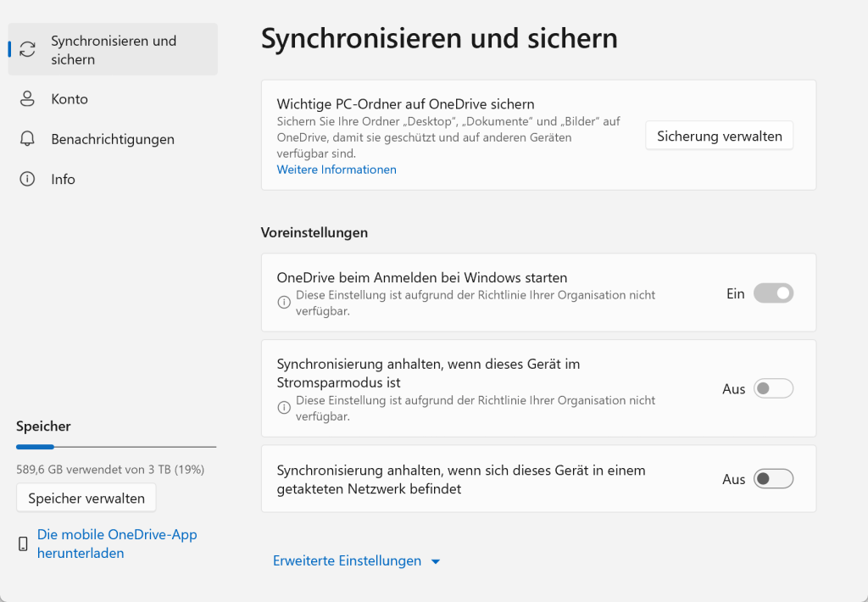This screenshot has width=868, height=602.
Task: Enable pausing sync on metered networks
Action: point(772,478)
